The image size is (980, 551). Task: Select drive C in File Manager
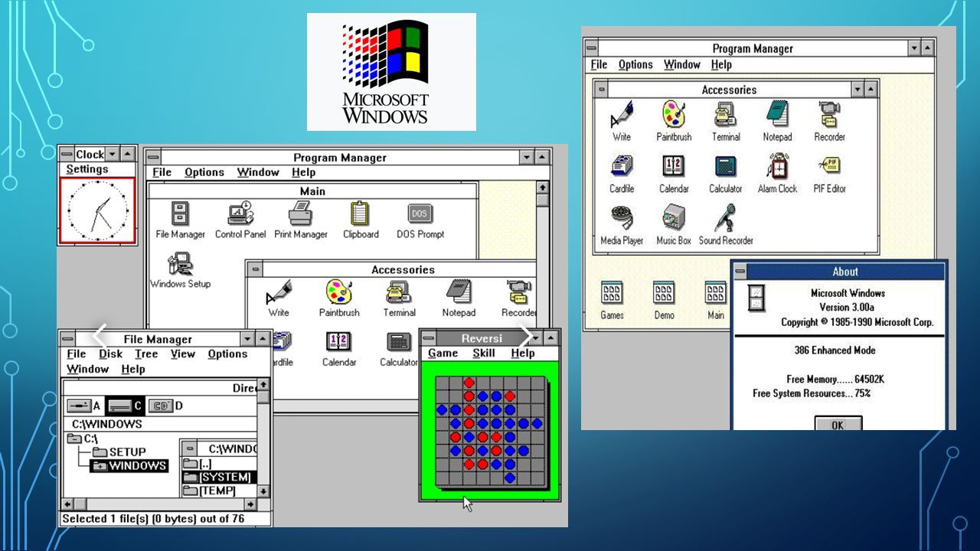[x=124, y=406]
